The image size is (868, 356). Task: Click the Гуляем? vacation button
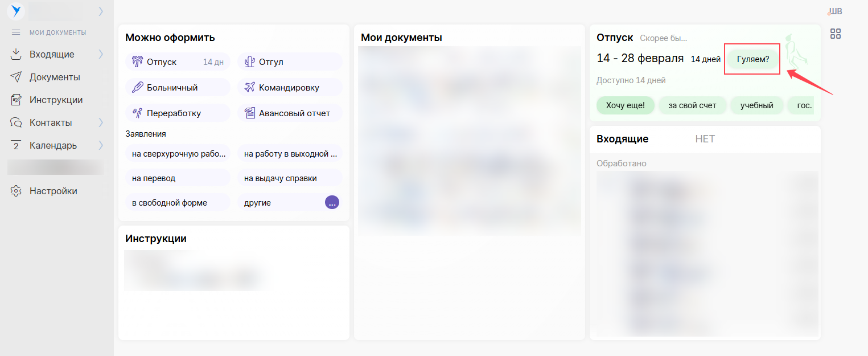click(x=752, y=59)
